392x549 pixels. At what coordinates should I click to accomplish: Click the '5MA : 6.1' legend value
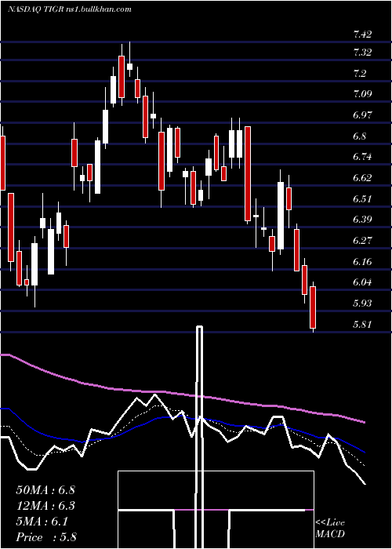pyautogui.click(x=42, y=522)
